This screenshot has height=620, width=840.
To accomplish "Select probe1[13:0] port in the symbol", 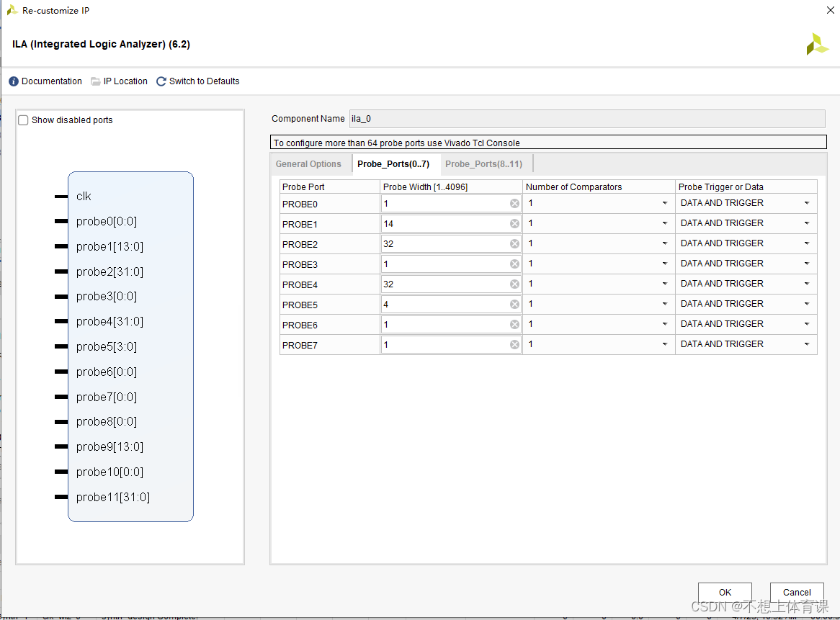I will pyautogui.click(x=110, y=247).
